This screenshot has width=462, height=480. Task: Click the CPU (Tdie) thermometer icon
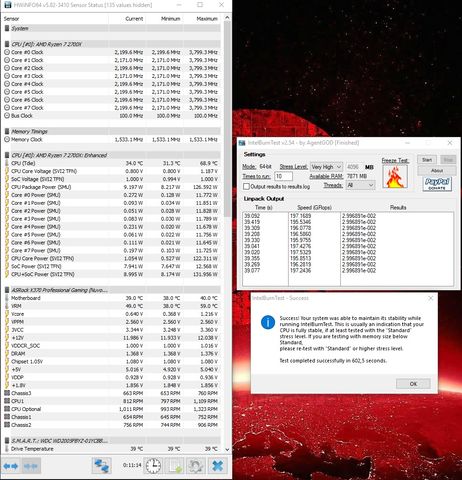pyautogui.click(x=7, y=163)
